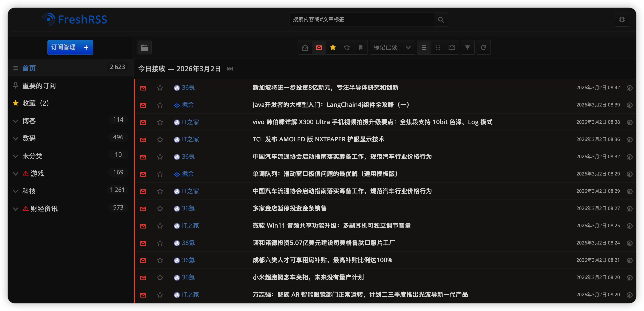Click the 今日接收 — 2026年3月2日 header
The height and width of the screenshot is (311, 644).
[179, 69]
